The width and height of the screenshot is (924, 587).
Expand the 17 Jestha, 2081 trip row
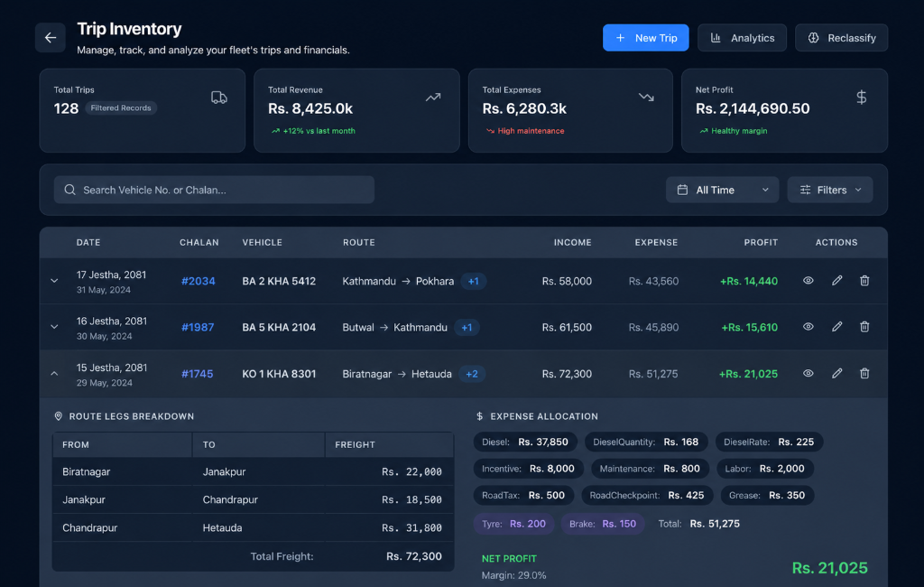pyautogui.click(x=54, y=281)
